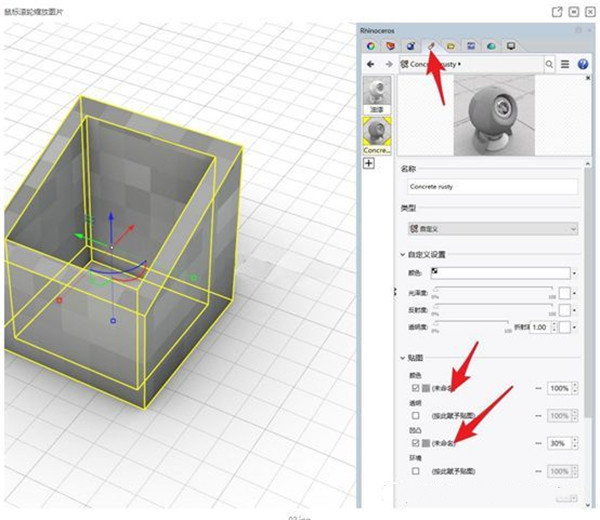Click the scroll-up arrow near 名称
The height and width of the screenshot is (520, 600).
pyautogui.click(x=588, y=164)
